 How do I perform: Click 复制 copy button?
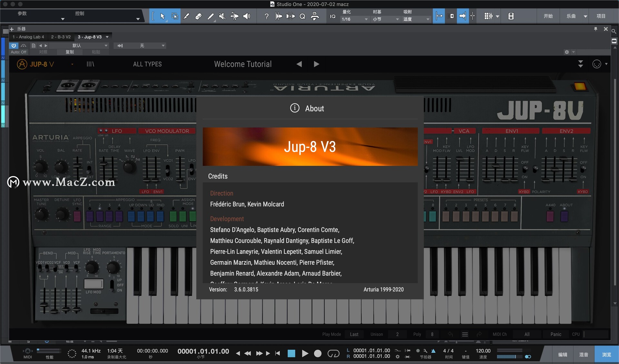pos(70,52)
